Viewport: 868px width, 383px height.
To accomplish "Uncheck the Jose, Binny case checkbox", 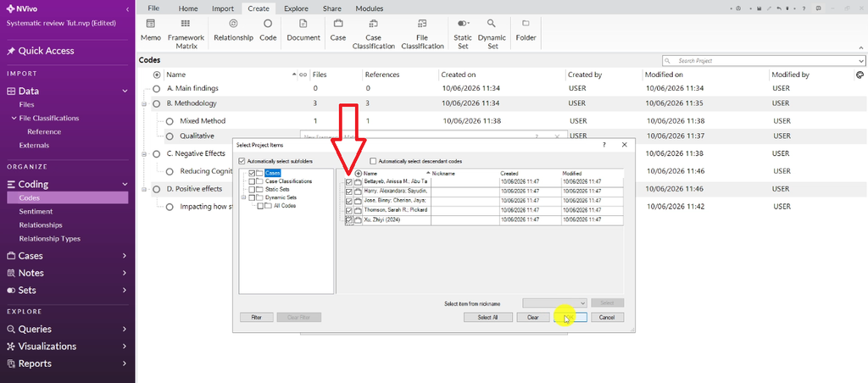I will [348, 201].
